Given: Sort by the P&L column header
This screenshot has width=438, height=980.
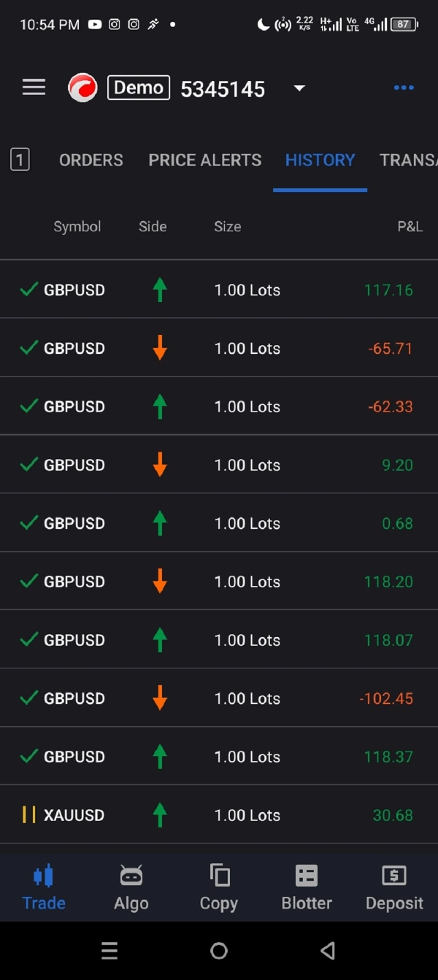Looking at the screenshot, I should pyautogui.click(x=410, y=226).
